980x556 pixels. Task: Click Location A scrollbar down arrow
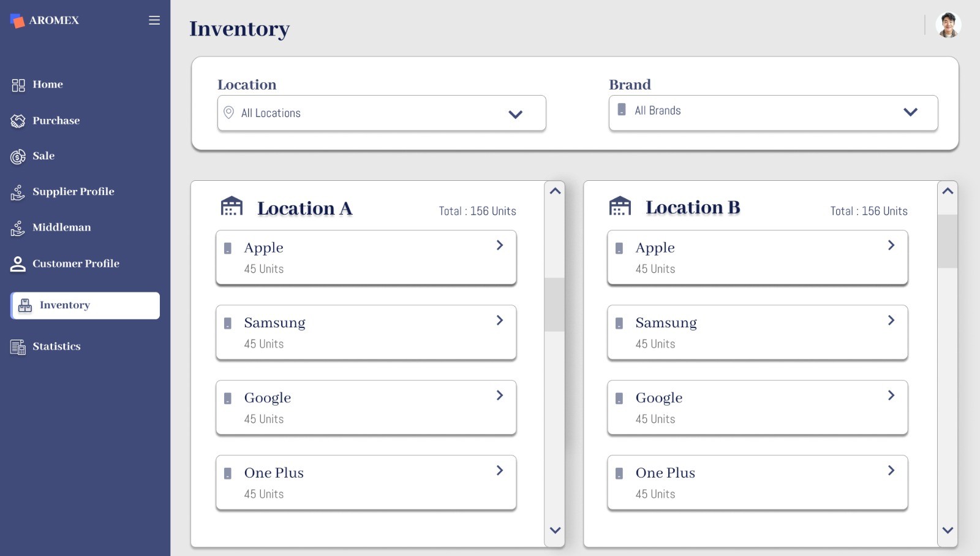click(555, 530)
